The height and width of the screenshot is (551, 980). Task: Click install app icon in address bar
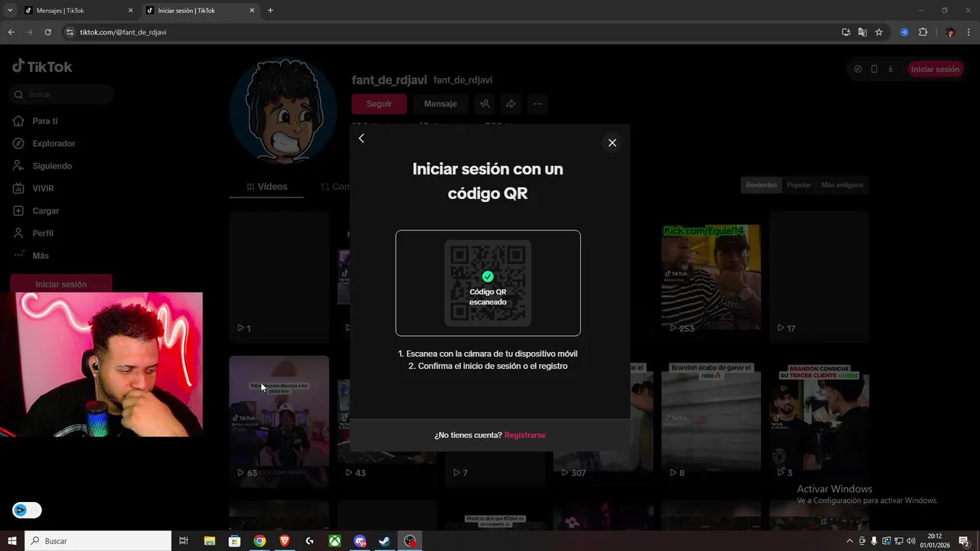click(846, 32)
